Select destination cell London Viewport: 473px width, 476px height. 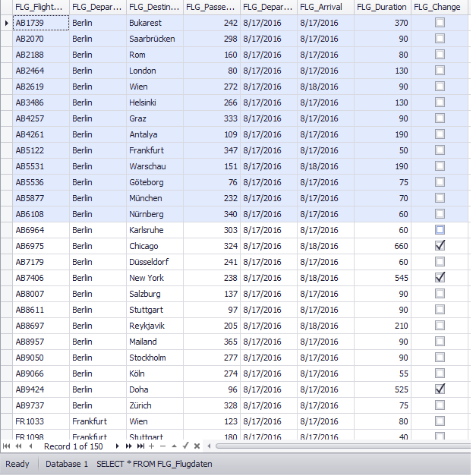coord(155,71)
